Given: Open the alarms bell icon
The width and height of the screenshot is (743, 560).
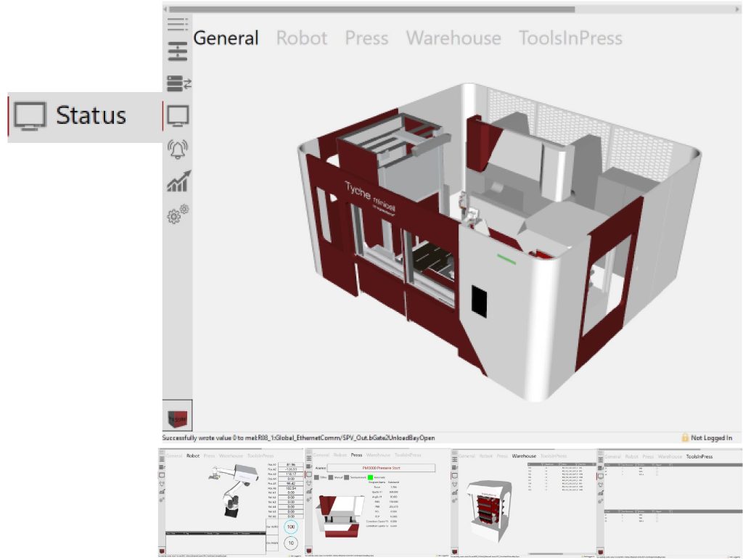Looking at the screenshot, I should point(178,149).
